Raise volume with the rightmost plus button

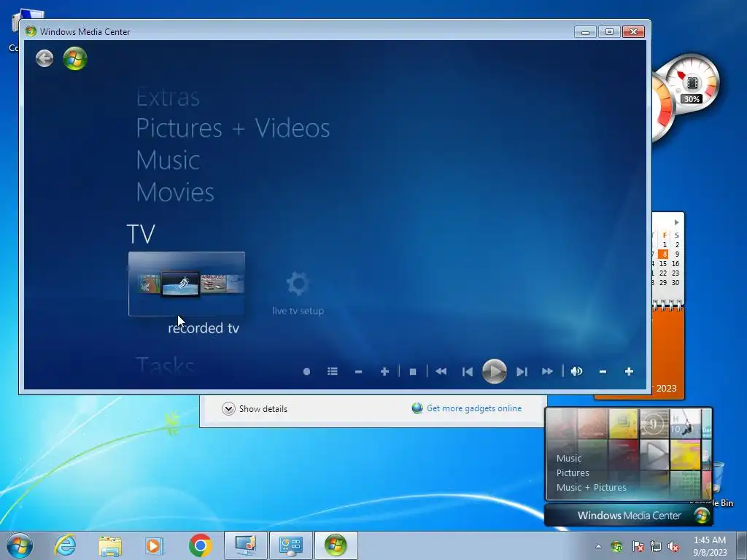629,371
